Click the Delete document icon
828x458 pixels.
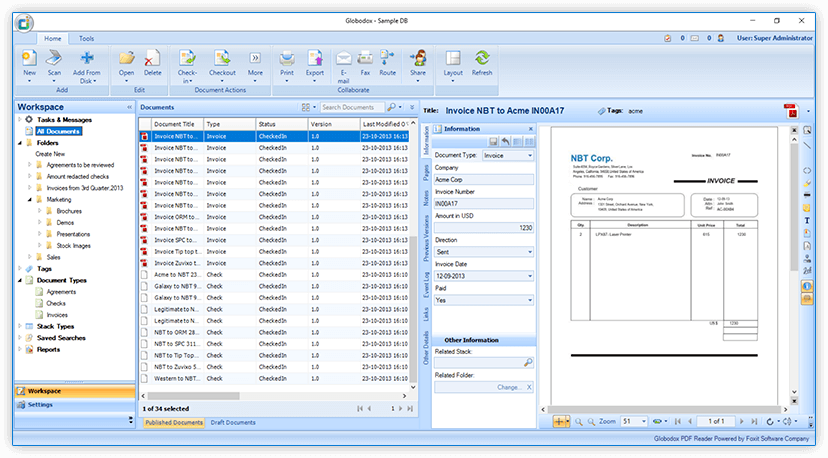pos(152,58)
